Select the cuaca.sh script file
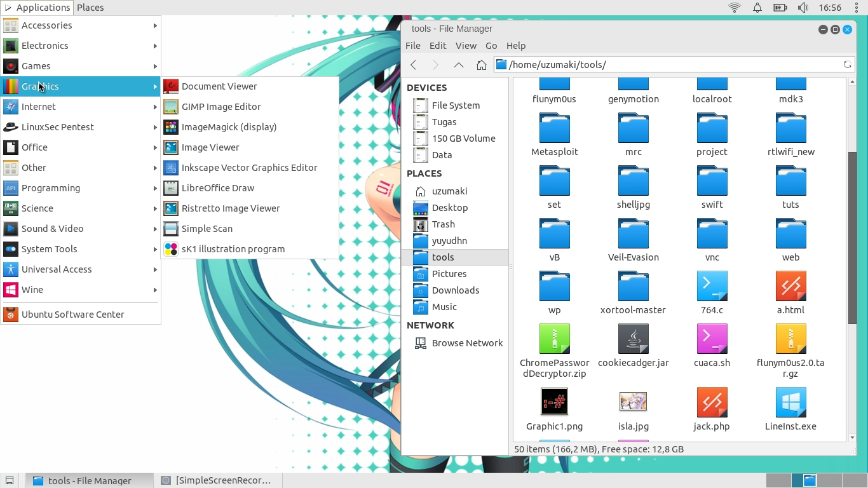Screen dimensions: 868x488 (712, 346)
